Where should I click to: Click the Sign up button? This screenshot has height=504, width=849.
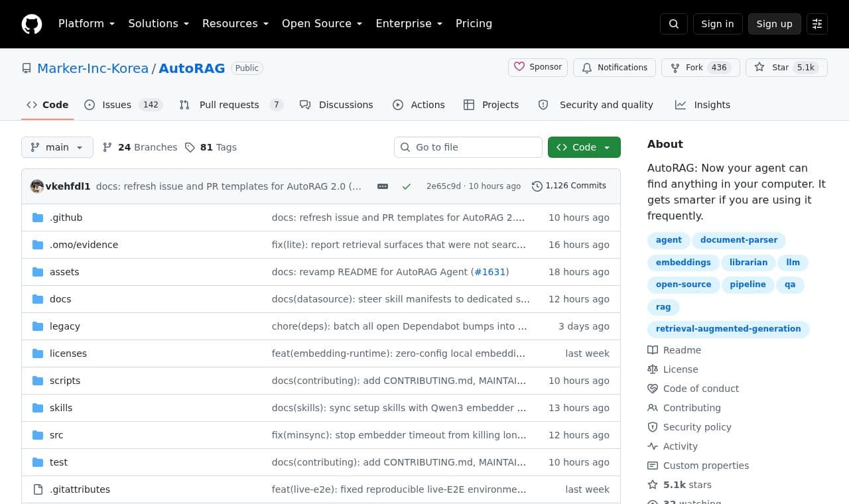tap(775, 24)
